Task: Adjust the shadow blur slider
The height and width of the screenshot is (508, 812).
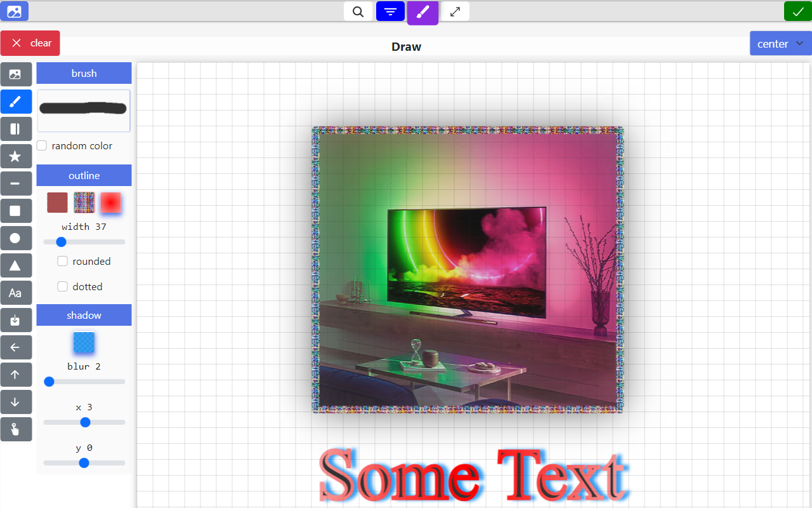Action: pos(84,382)
